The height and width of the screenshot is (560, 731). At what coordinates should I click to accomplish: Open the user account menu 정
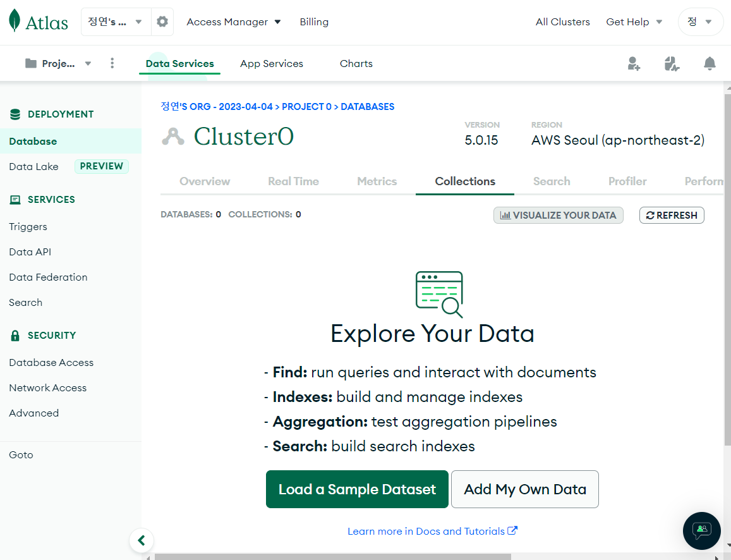[700, 21]
